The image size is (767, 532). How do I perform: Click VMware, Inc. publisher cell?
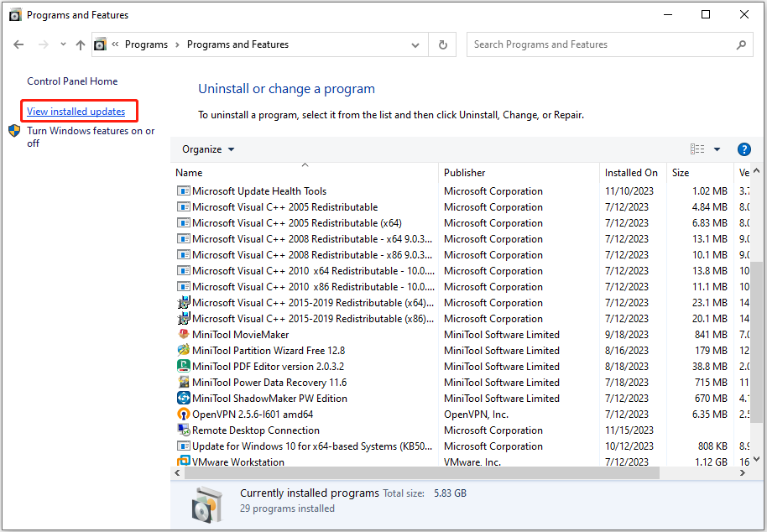472,462
